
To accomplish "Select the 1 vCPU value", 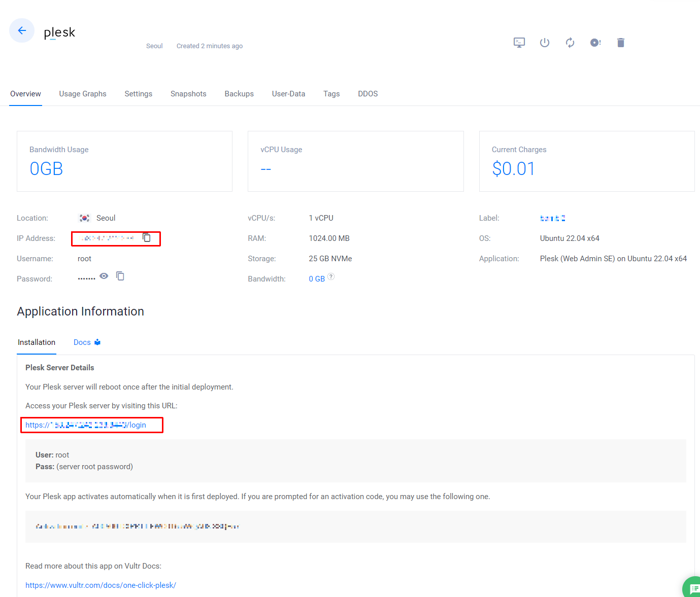I will (x=321, y=218).
